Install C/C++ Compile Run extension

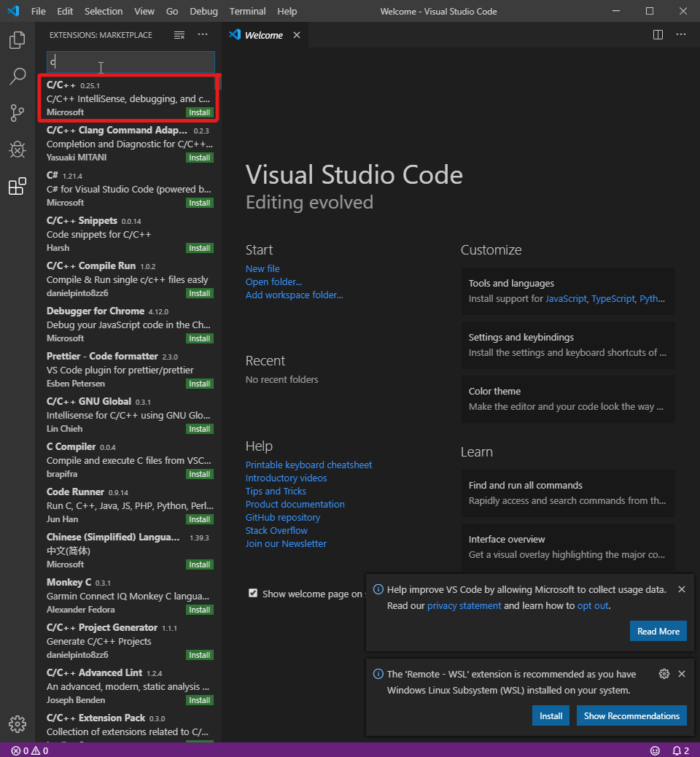tap(199, 293)
